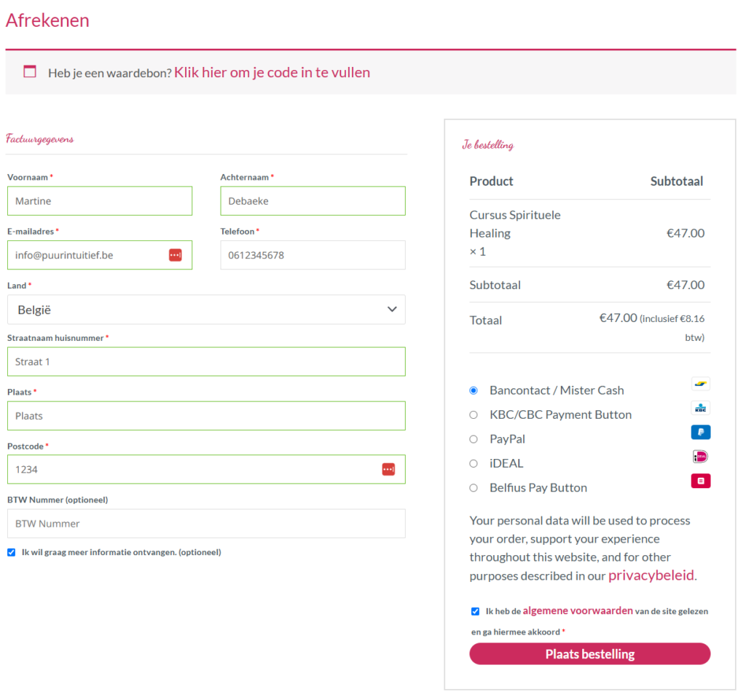Click the 'Cursus Spirituele Healing' product text
Image resolution: width=746 pixels, height=700 pixels.
point(515,224)
